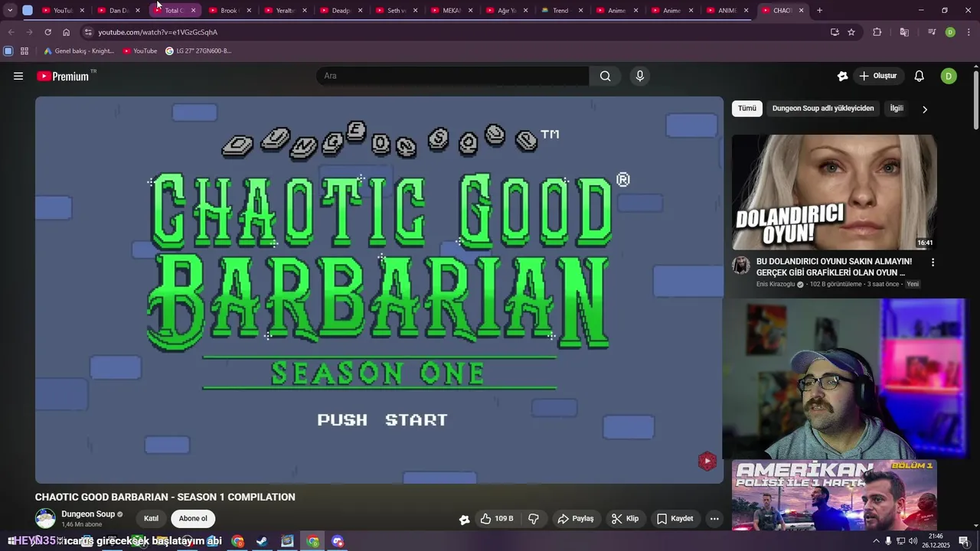Open Enis Kirazoglu channel link
The image size is (980, 551).
click(776, 284)
